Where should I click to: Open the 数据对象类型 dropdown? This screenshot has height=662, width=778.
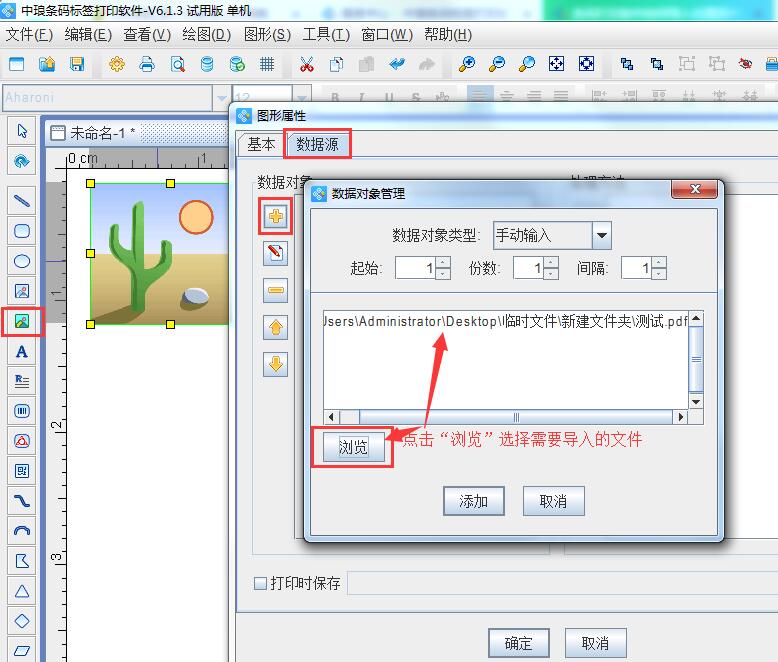tap(601, 236)
